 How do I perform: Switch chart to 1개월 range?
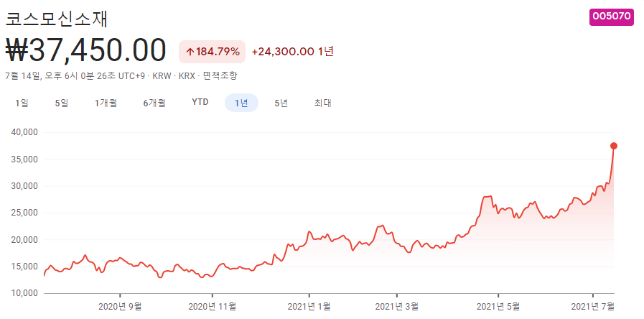(x=106, y=103)
